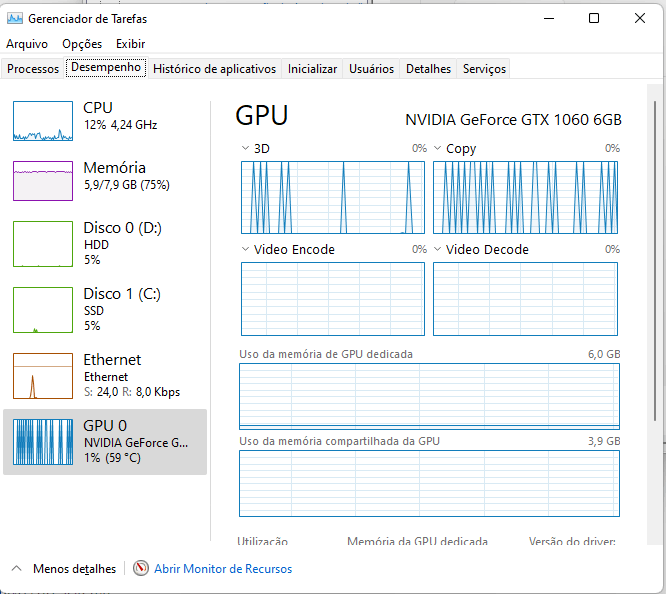This screenshot has height=594, width=666.
Task: Click the 6,0 GB dedicated memory value
Action: point(604,354)
